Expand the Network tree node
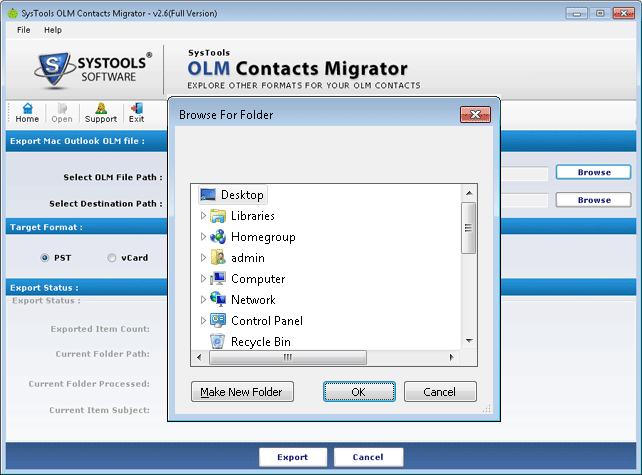Screen dimensions: 642x475 203,300
